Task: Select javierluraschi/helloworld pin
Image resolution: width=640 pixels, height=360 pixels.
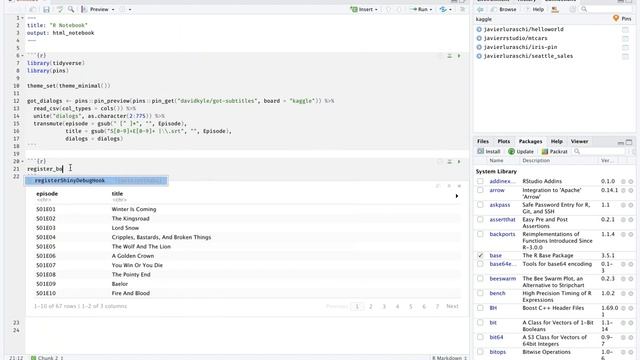Action: pyautogui.click(x=523, y=29)
